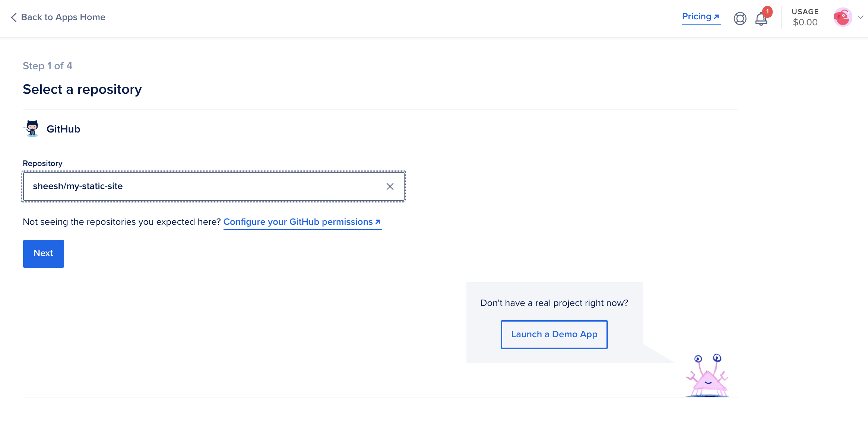Click the red notification badge count
This screenshot has height=431, width=868.
[767, 12]
